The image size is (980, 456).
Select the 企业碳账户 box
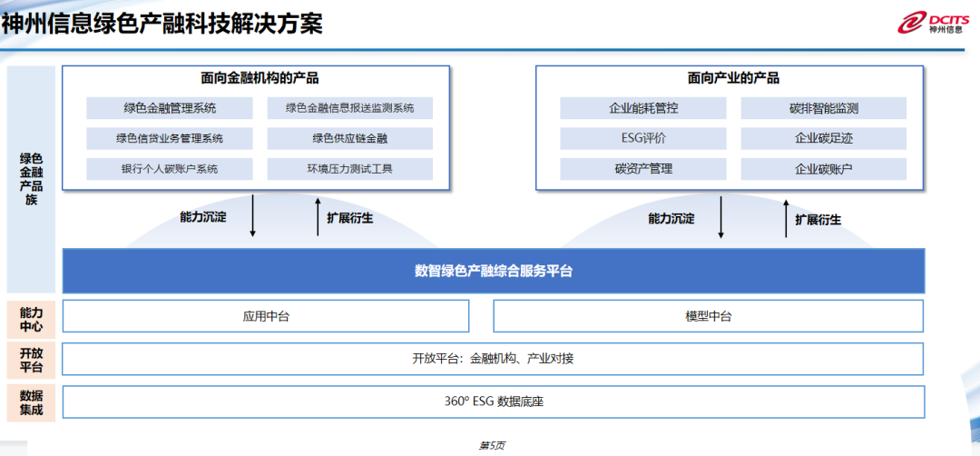[x=823, y=169]
